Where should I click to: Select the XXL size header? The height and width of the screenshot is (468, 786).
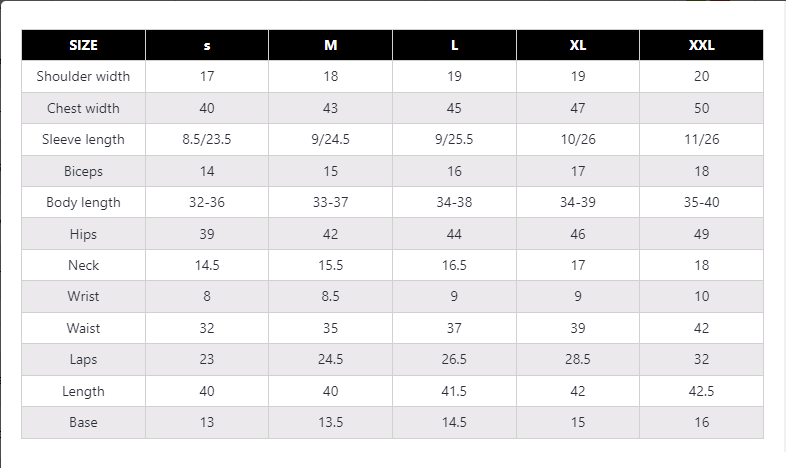click(701, 45)
